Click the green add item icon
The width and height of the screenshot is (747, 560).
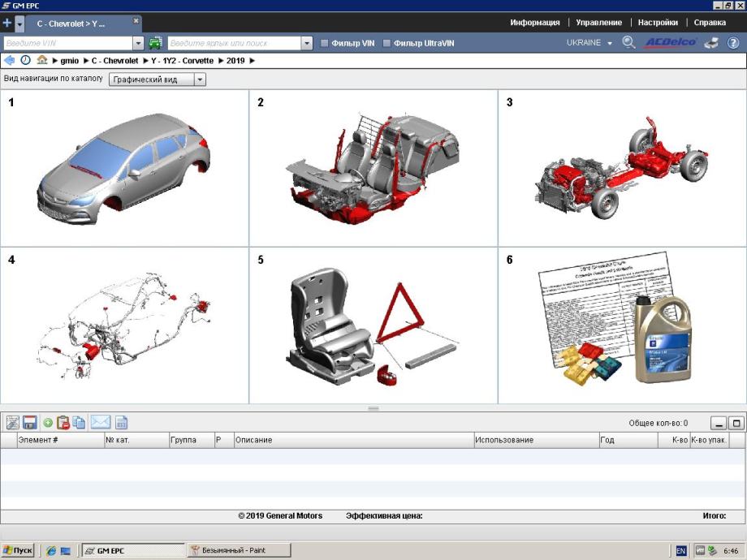point(48,422)
